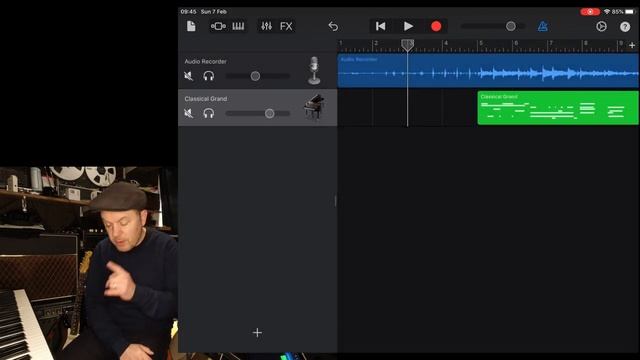Mute the Classical Grand track
Viewport: 640px width, 360px height.
coord(188,113)
